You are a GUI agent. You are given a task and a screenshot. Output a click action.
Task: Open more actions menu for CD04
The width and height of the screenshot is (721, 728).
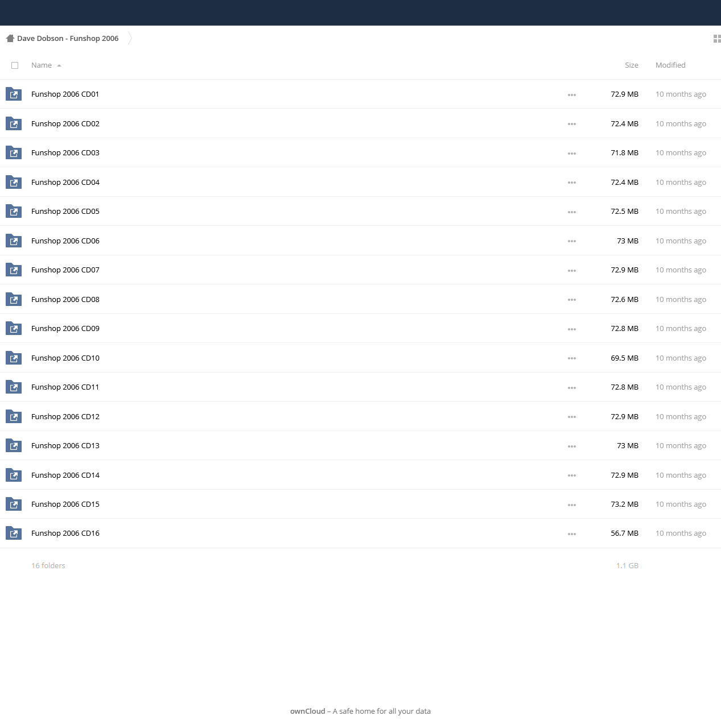(x=572, y=183)
